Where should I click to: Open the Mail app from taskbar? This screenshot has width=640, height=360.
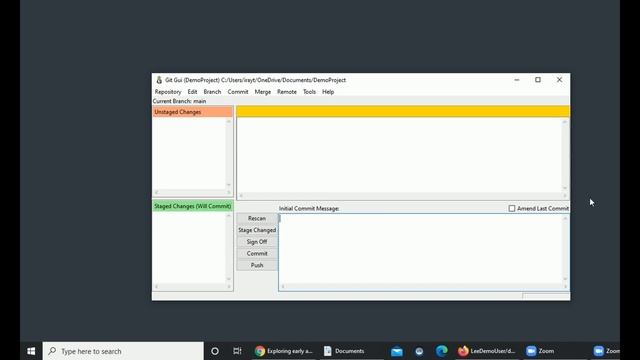[397, 351]
